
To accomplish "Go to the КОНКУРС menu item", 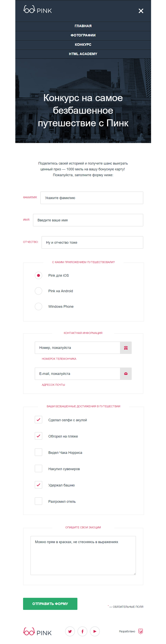I will (83, 44).
